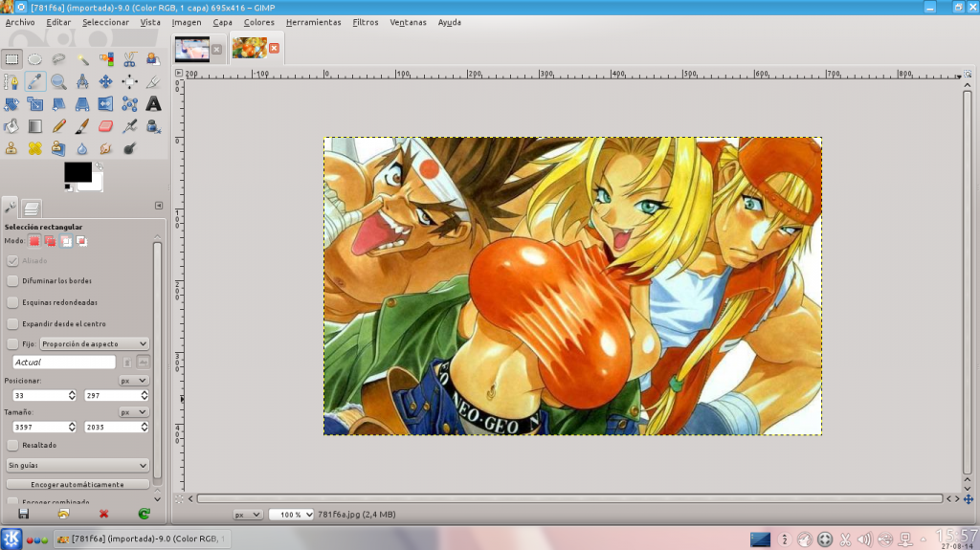Select the Ink tool
Viewport: 980px width, 550px height.
coord(153,126)
